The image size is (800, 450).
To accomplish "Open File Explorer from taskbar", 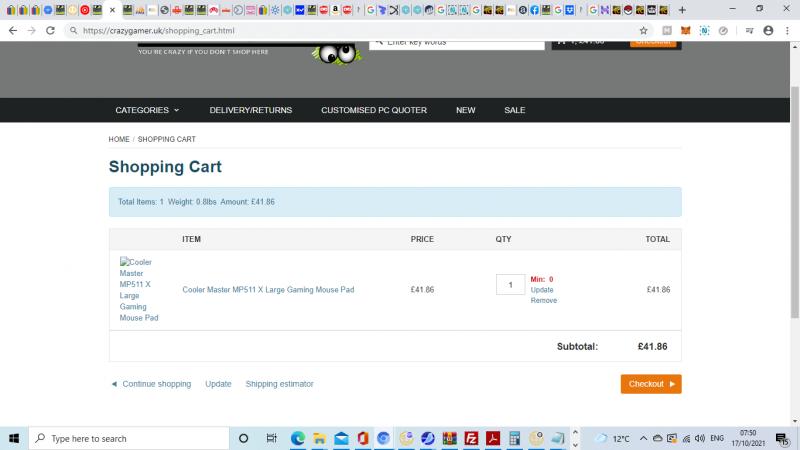I will pos(319,438).
